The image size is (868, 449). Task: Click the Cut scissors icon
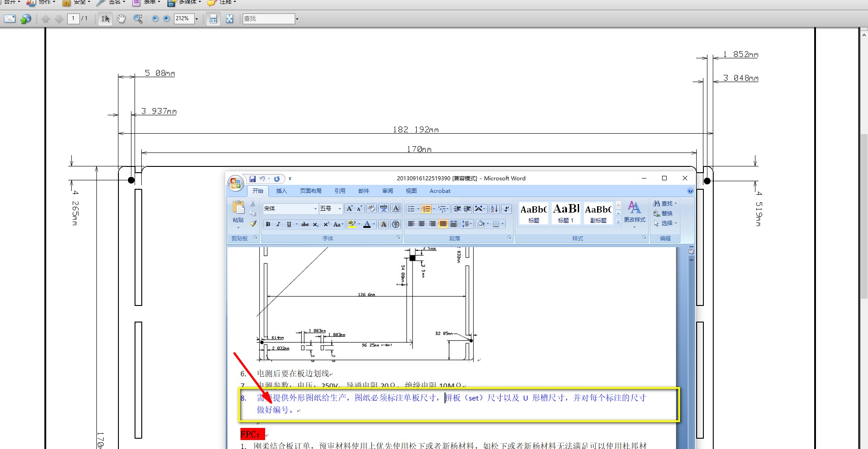click(253, 204)
